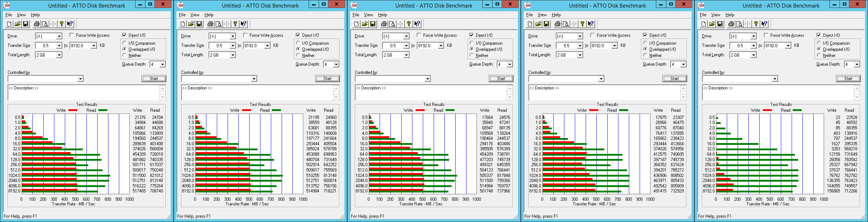Screen dimensions: 868x222
Task: Open Drive dropdown in first ATTO window
Action: click(x=59, y=36)
